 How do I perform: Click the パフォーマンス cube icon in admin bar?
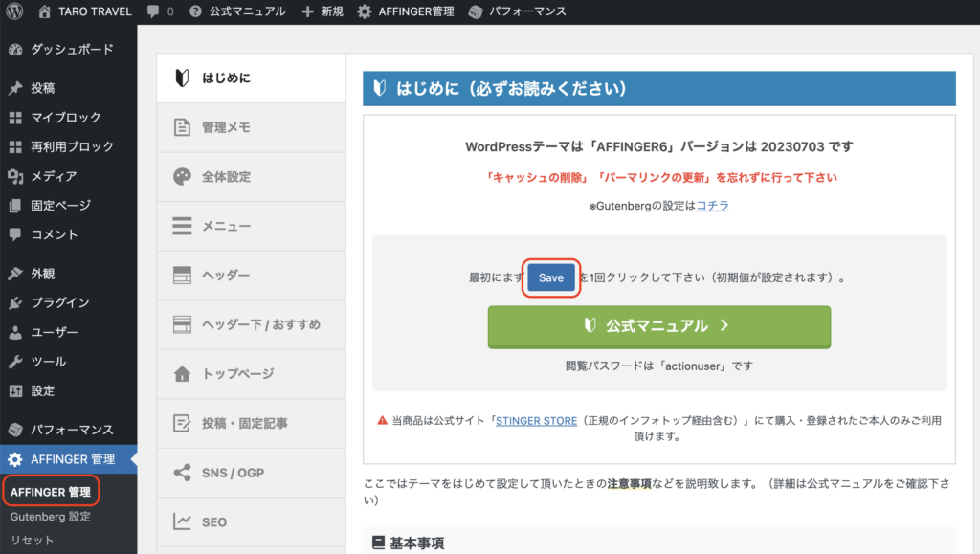476,11
